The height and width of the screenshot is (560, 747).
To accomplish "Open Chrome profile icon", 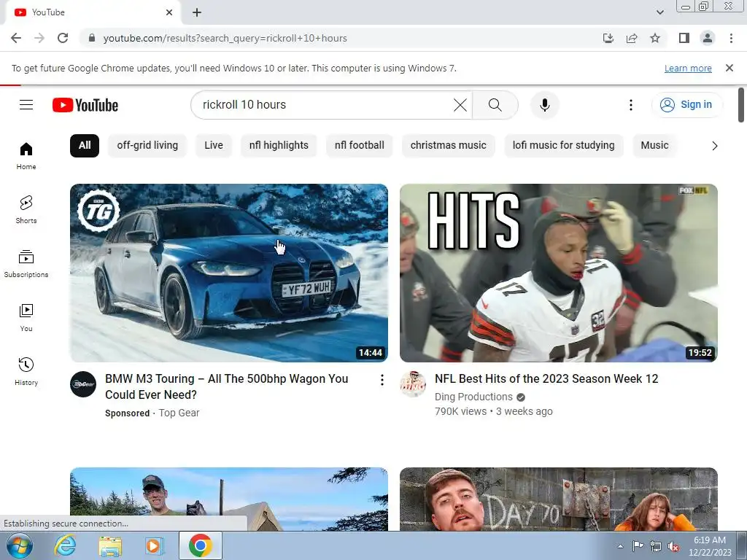I will [708, 38].
